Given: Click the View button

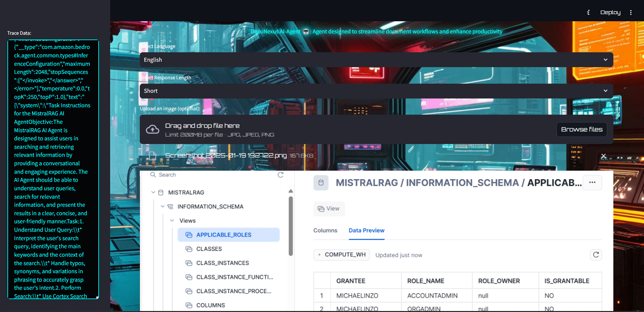Looking at the screenshot, I should tap(329, 209).
